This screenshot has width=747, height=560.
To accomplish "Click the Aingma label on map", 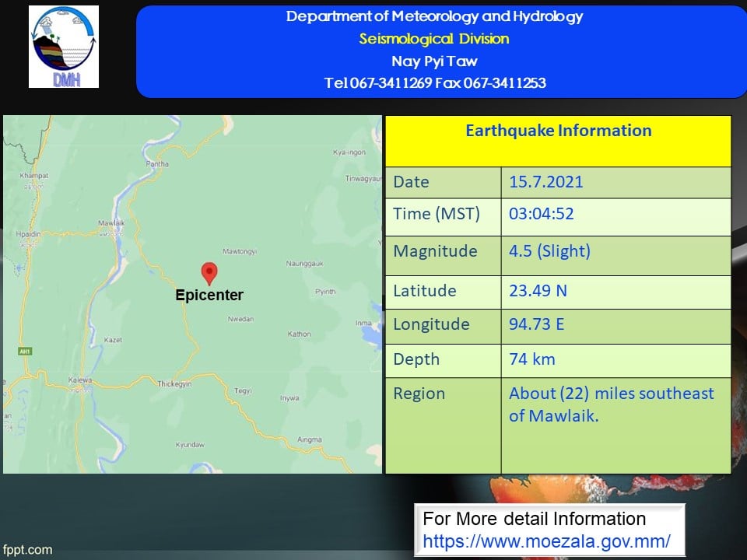I will click(310, 439).
